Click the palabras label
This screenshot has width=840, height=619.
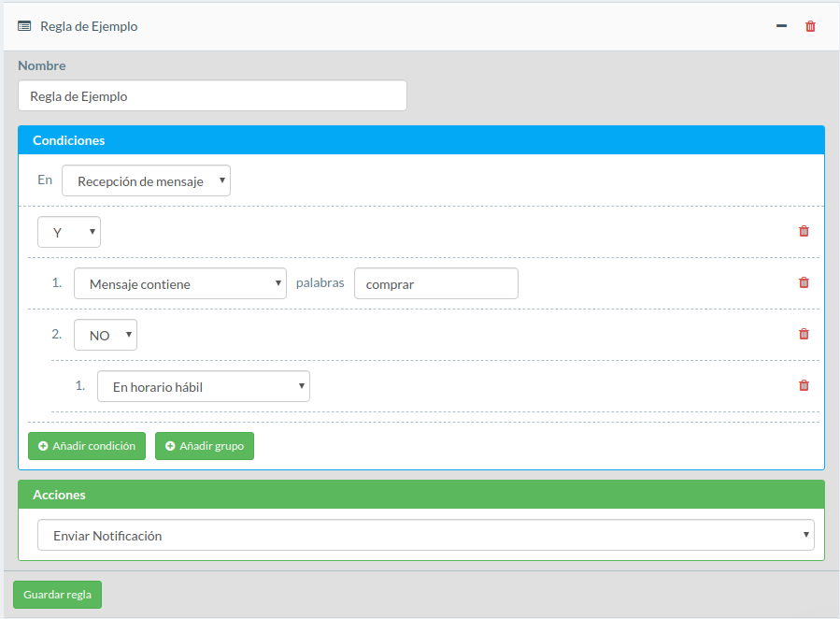[320, 282]
